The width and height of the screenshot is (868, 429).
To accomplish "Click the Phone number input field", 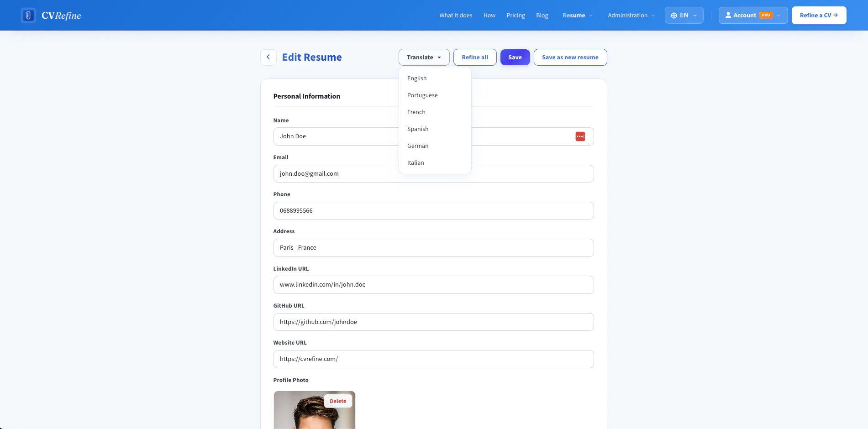I will click(434, 211).
